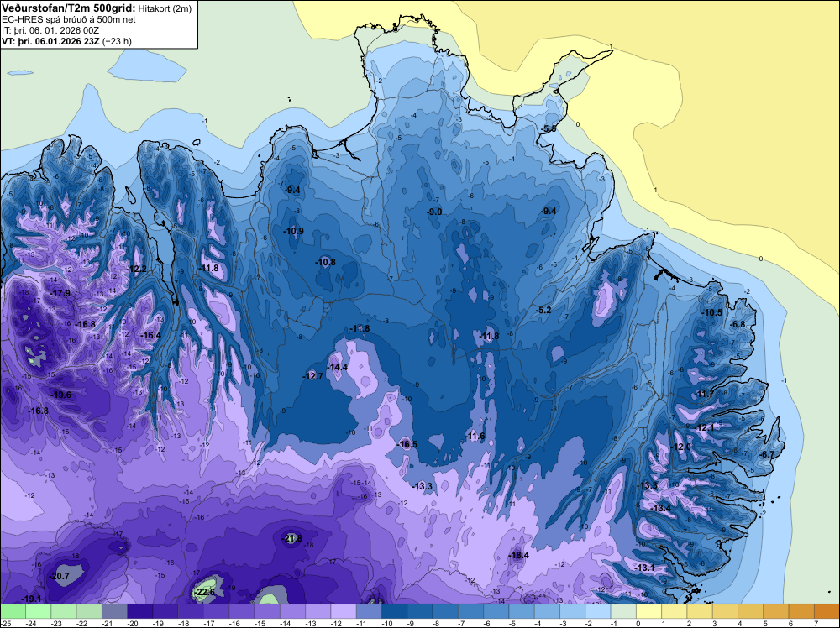This screenshot has width=840, height=628.
Task: Click the -21.8 temperature label
Action: tap(292, 538)
